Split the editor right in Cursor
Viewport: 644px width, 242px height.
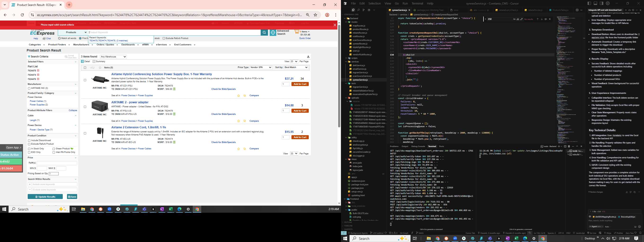(577, 10)
